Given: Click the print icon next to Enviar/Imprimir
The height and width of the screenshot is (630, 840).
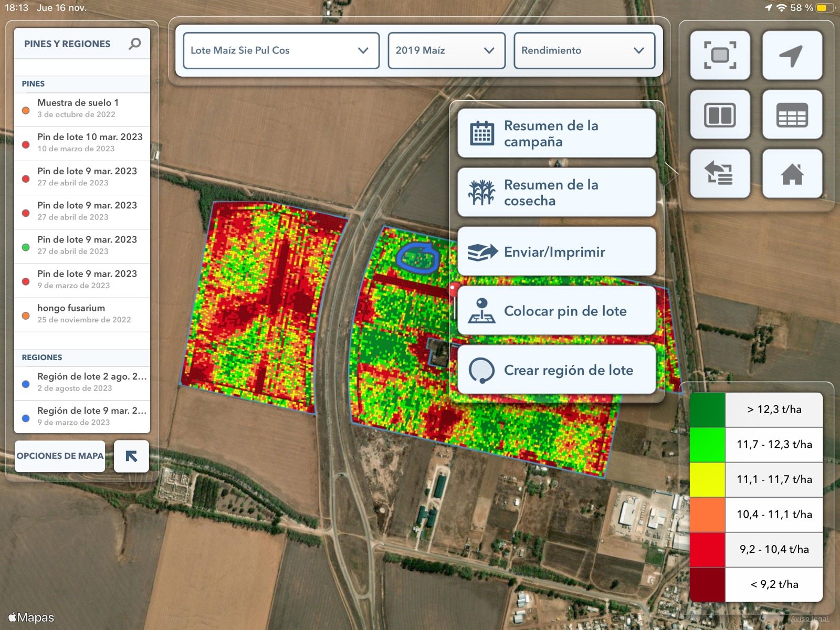Looking at the screenshot, I should [482, 251].
